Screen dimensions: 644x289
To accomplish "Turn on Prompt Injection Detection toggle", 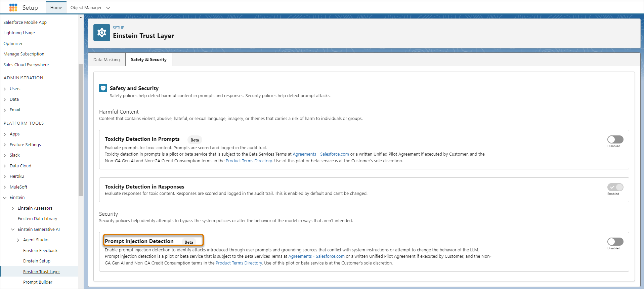I will (x=615, y=242).
